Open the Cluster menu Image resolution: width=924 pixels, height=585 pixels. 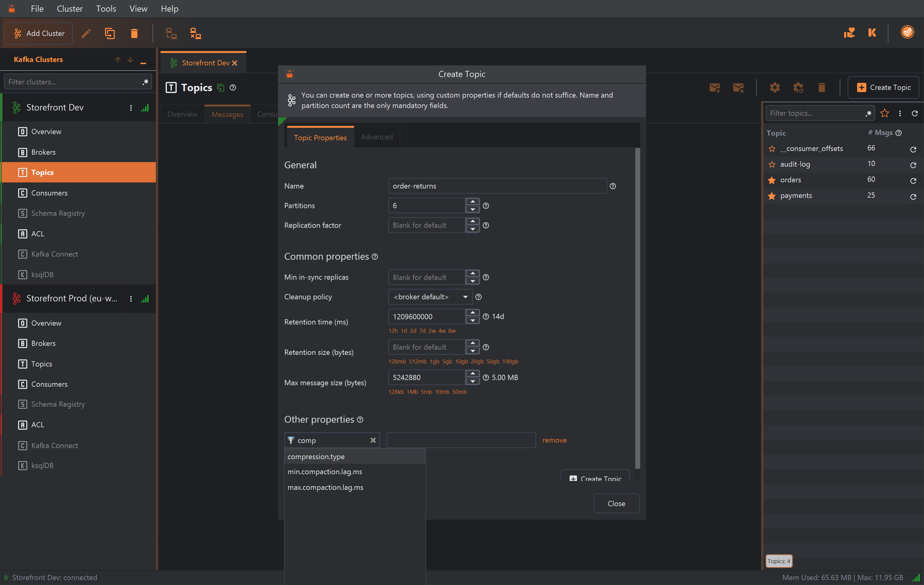pyautogui.click(x=69, y=9)
